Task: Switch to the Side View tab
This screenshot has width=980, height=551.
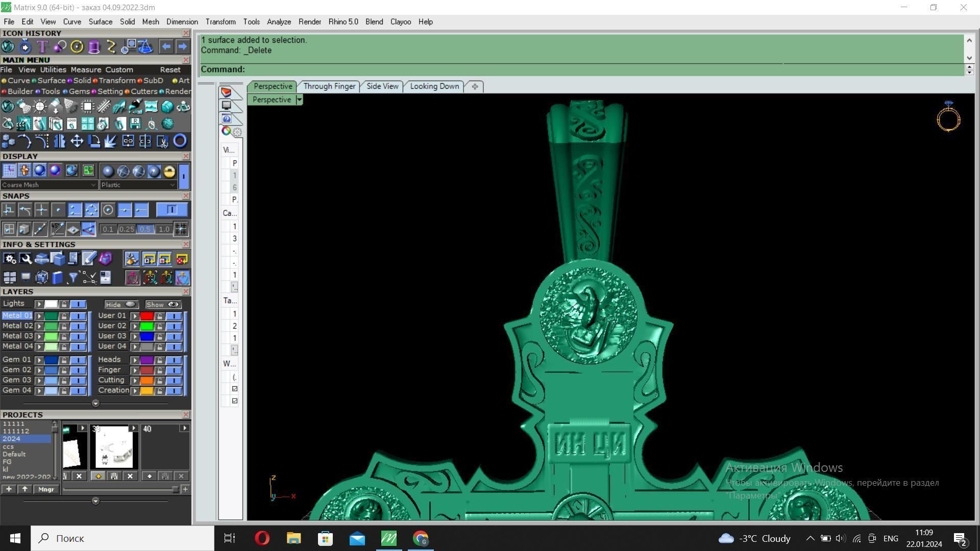Action: click(382, 86)
